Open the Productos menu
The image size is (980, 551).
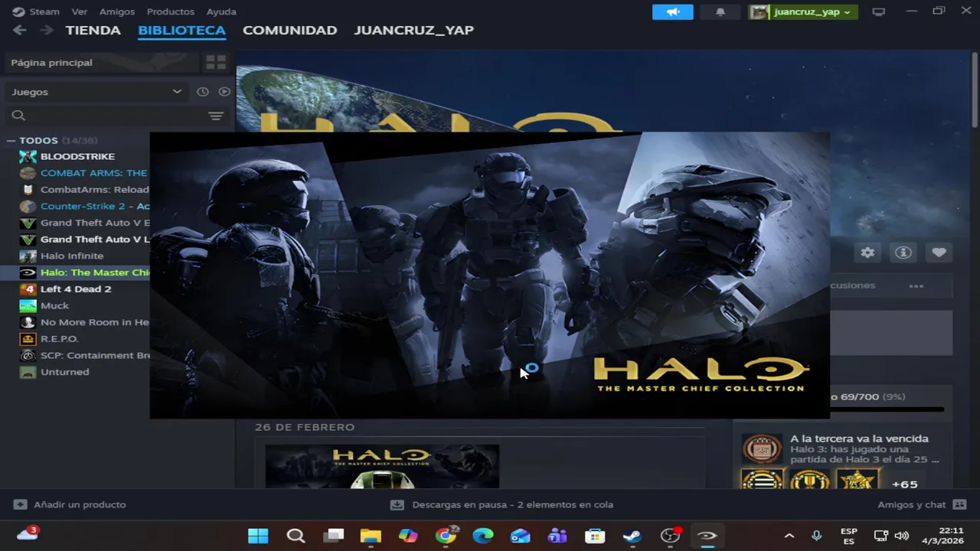(171, 11)
